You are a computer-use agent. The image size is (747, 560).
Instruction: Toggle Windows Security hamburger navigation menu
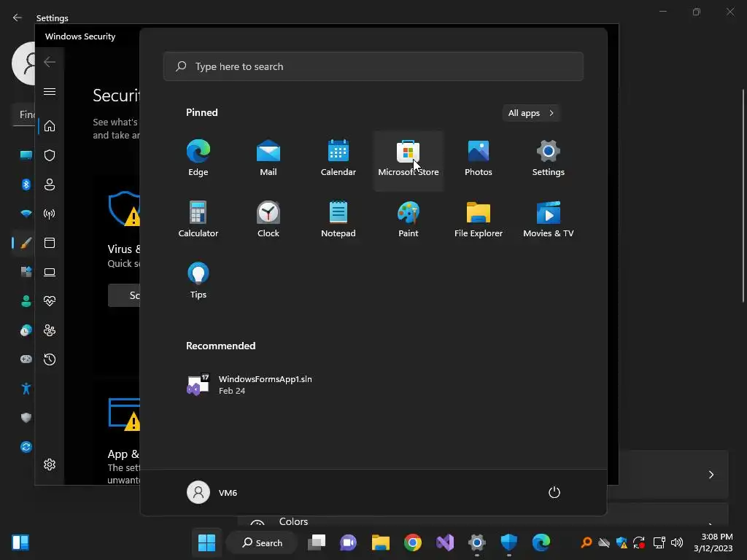coord(50,91)
